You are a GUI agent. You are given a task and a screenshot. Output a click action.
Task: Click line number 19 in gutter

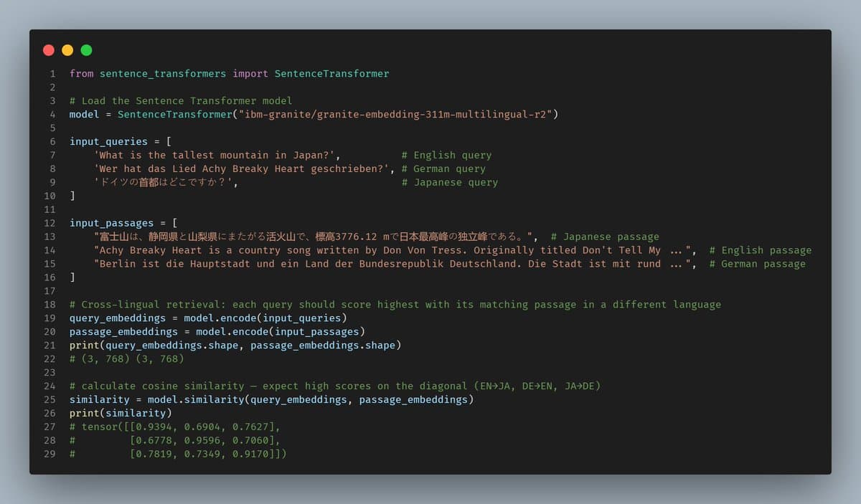tap(50, 318)
